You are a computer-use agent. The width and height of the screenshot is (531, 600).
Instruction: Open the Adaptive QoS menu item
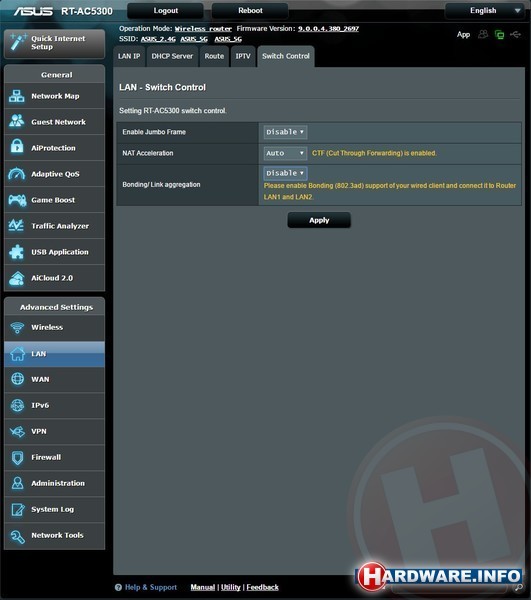(54, 174)
